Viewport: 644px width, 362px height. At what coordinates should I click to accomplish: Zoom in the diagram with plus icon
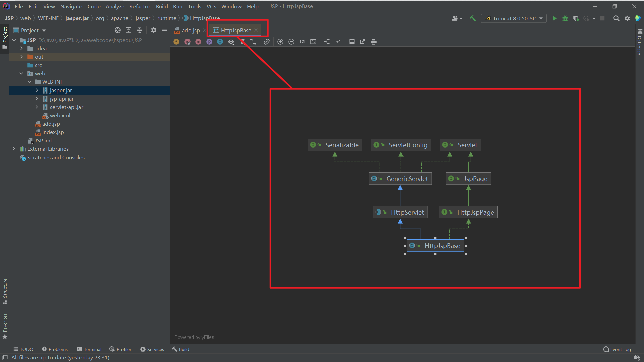[280, 42]
